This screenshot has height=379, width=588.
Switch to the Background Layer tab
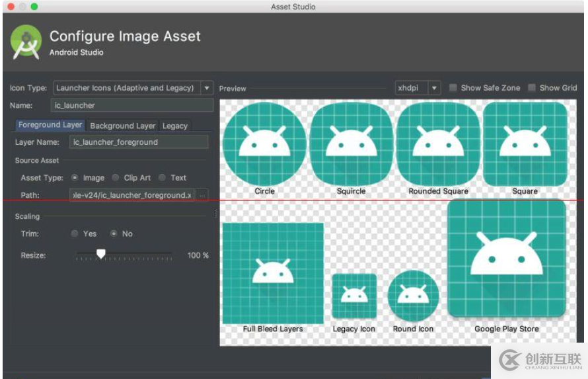[123, 126]
